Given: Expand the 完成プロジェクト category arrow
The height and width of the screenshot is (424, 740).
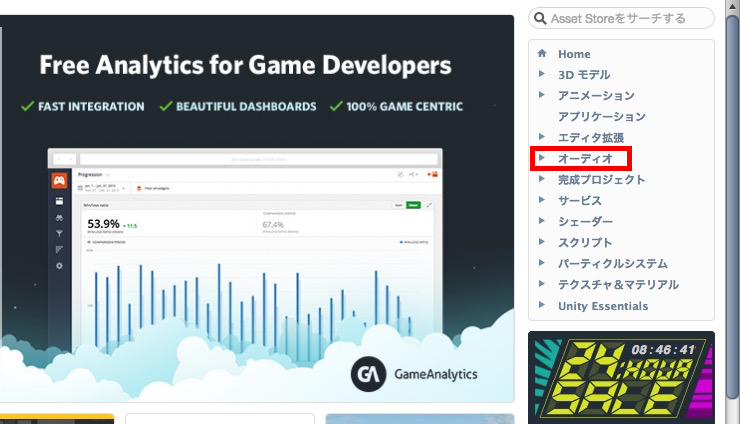Looking at the screenshot, I should pyautogui.click(x=542, y=178).
